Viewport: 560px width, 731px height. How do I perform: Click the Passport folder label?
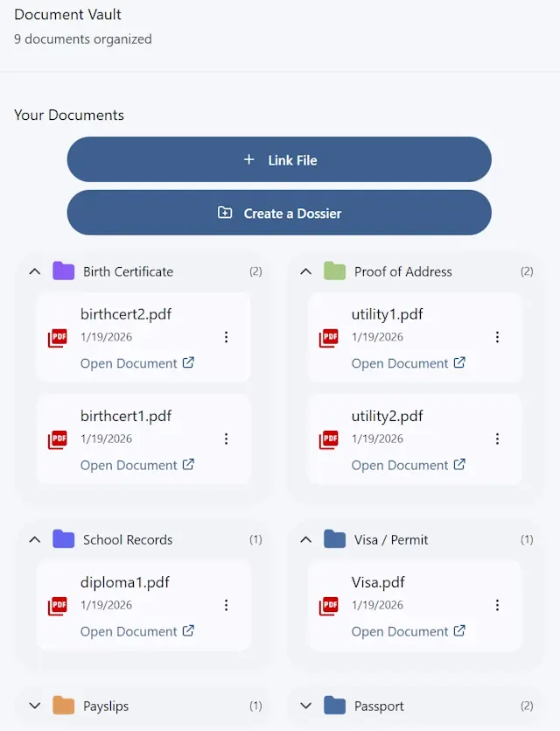click(379, 706)
